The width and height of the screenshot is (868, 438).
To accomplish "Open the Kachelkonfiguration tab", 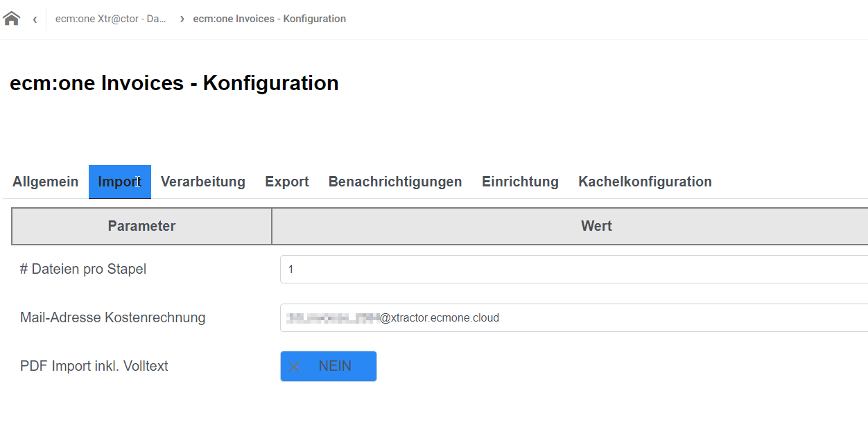I will (x=645, y=182).
